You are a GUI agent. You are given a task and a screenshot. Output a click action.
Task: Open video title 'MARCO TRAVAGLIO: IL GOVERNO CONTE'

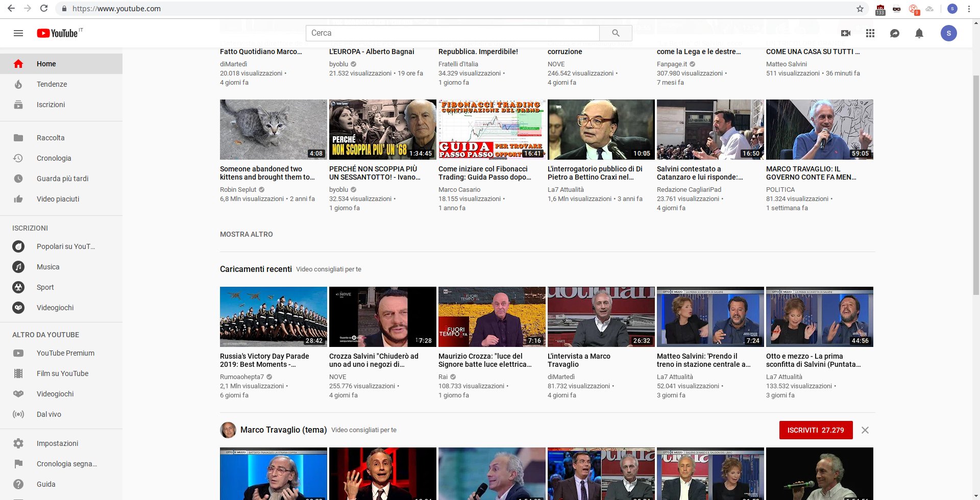tap(811, 173)
